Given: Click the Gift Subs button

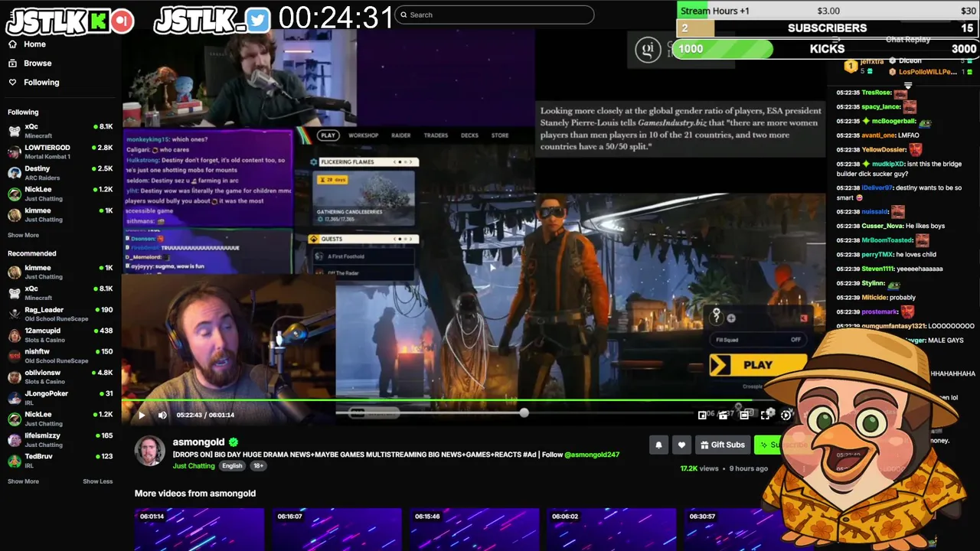Looking at the screenshot, I should pyautogui.click(x=722, y=445).
